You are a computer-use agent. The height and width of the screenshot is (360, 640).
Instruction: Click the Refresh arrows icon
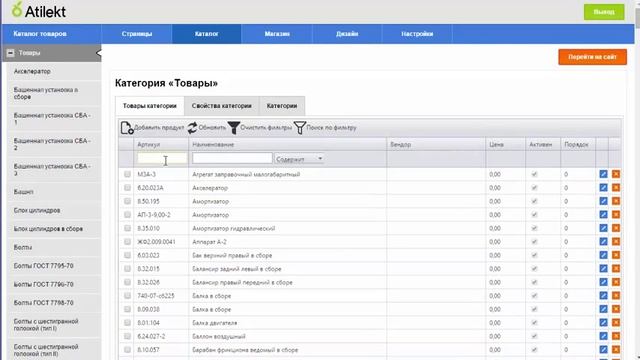click(192, 128)
